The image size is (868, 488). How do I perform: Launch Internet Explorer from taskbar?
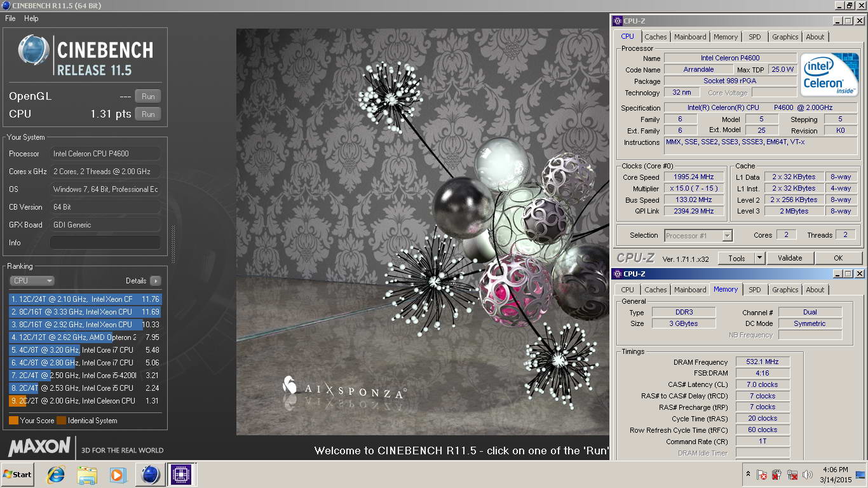pos(56,475)
